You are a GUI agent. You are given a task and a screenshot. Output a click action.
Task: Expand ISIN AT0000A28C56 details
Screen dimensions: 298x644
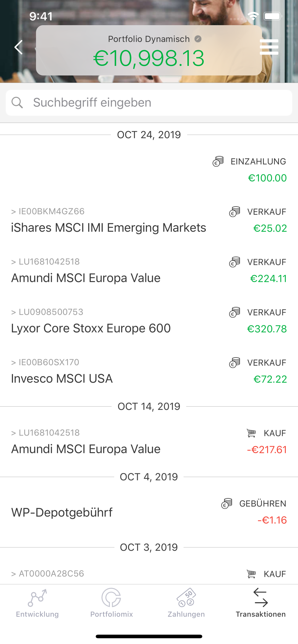[x=48, y=574]
